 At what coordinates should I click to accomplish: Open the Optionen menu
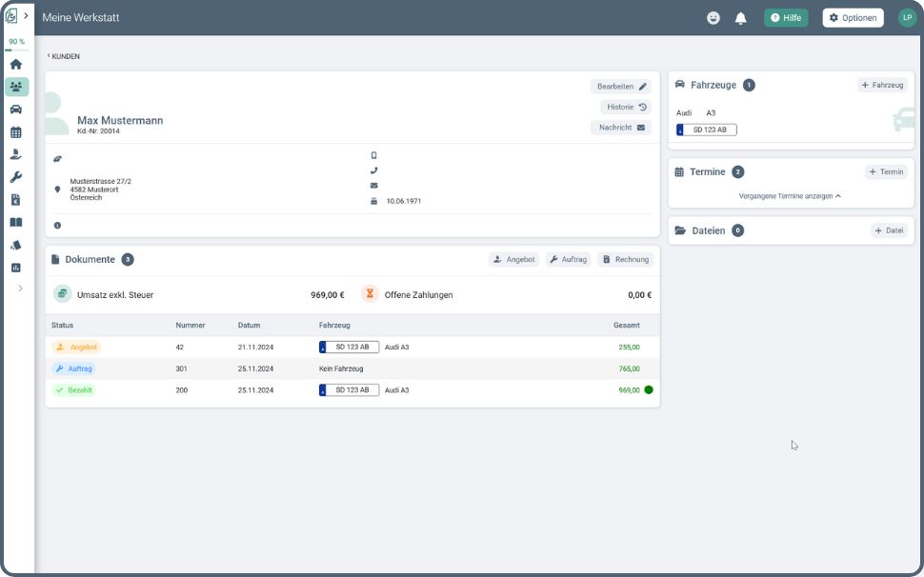tap(853, 18)
